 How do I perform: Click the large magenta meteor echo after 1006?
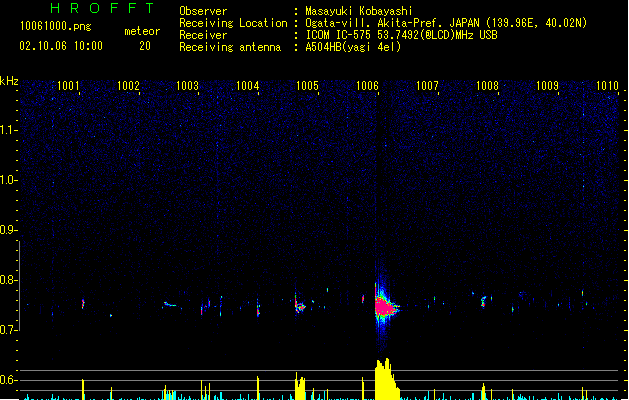[386, 307]
